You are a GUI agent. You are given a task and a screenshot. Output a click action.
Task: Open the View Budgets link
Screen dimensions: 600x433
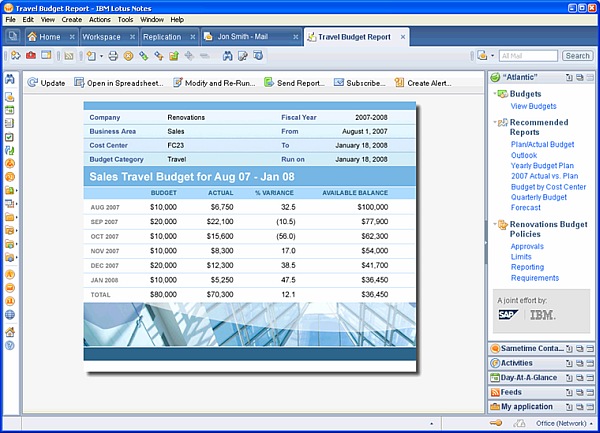click(x=533, y=106)
